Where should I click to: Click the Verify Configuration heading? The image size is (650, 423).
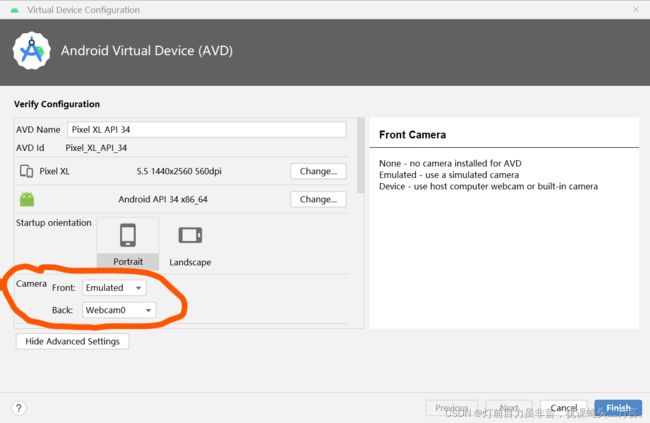[57, 104]
